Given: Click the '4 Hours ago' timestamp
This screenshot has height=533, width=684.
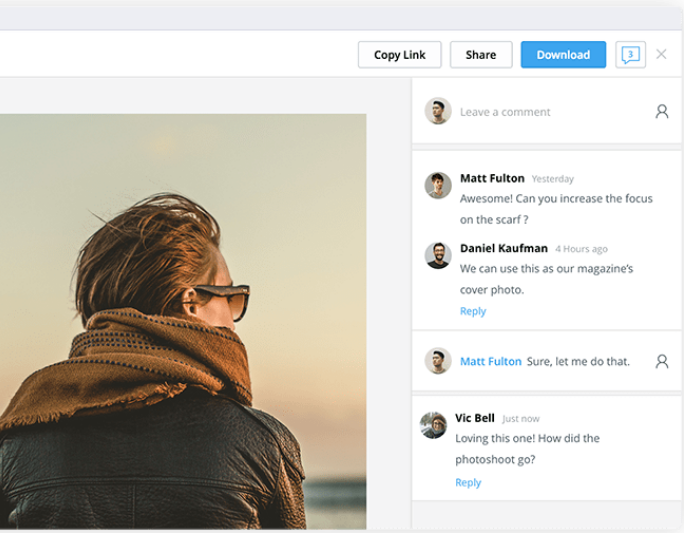Looking at the screenshot, I should pyautogui.click(x=581, y=249).
